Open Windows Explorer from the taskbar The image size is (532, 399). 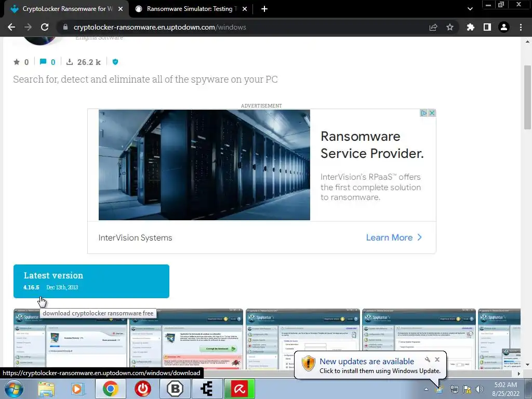46,389
